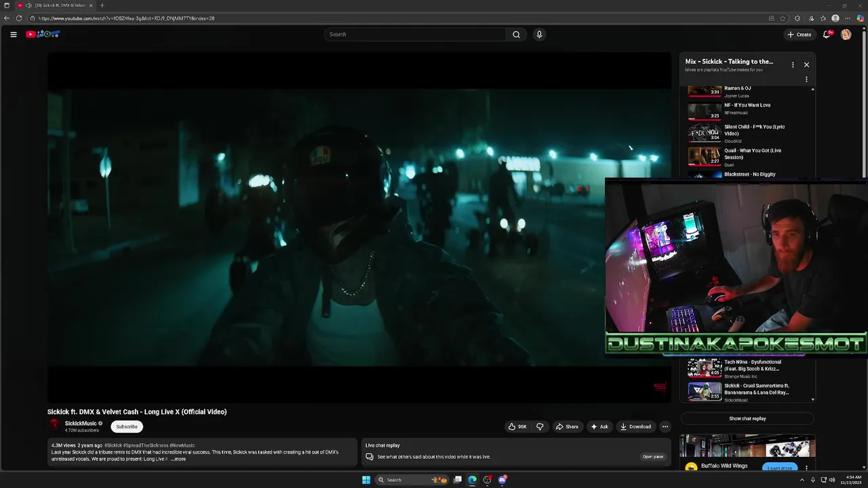
Task: Like the video
Action: click(x=517, y=426)
